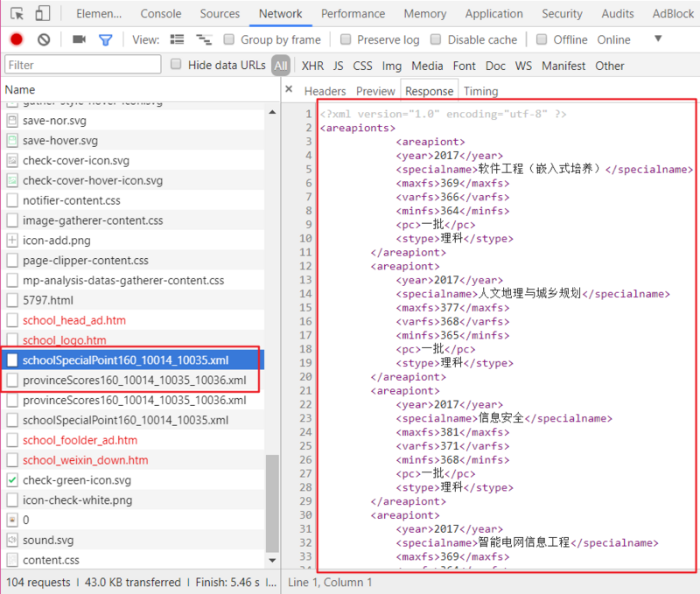
Task: Click the icon beside sound.svg
Action: (12, 540)
